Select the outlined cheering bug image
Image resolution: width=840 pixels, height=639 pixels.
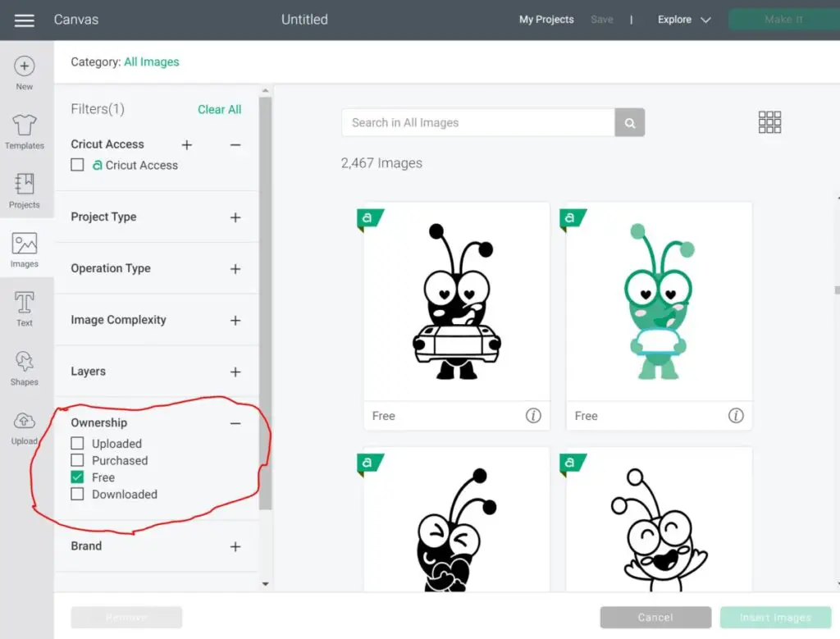(x=659, y=519)
